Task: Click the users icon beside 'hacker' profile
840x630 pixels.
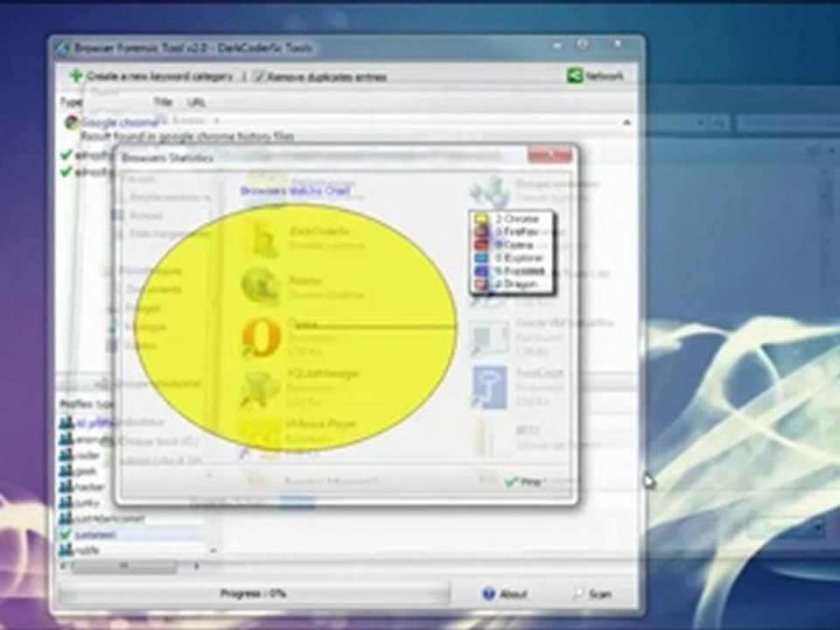Action: point(66,487)
